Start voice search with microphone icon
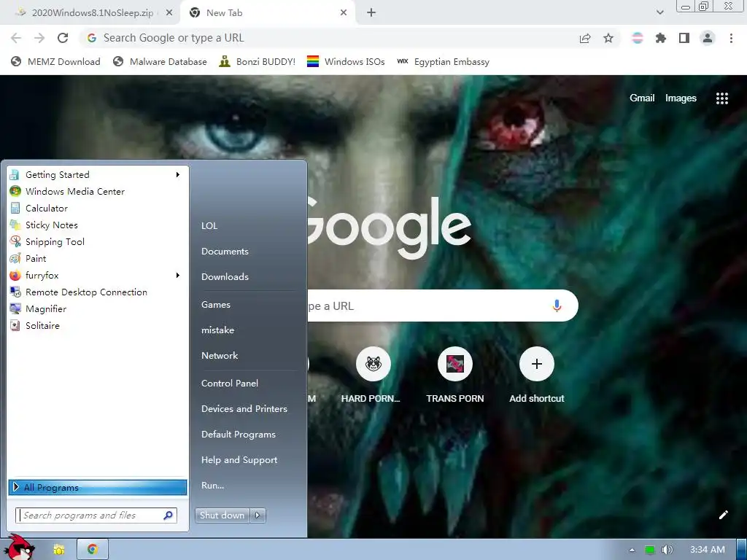 [x=557, y=306]
